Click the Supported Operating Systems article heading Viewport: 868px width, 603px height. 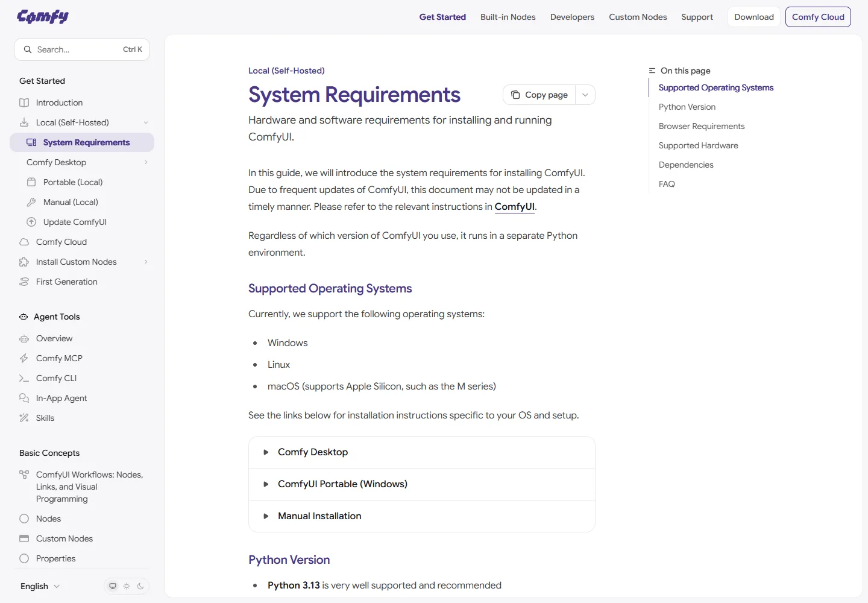330,288
